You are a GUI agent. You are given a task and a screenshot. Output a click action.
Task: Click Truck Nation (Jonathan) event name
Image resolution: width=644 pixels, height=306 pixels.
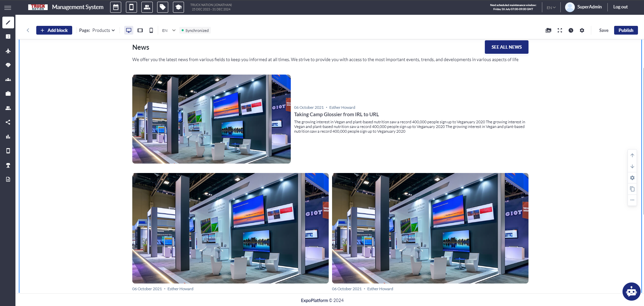211,5
